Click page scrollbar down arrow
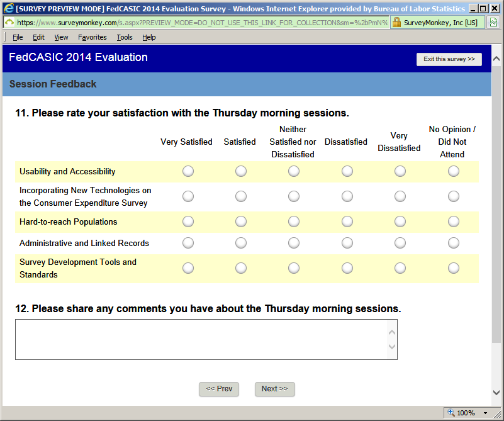 496,393
